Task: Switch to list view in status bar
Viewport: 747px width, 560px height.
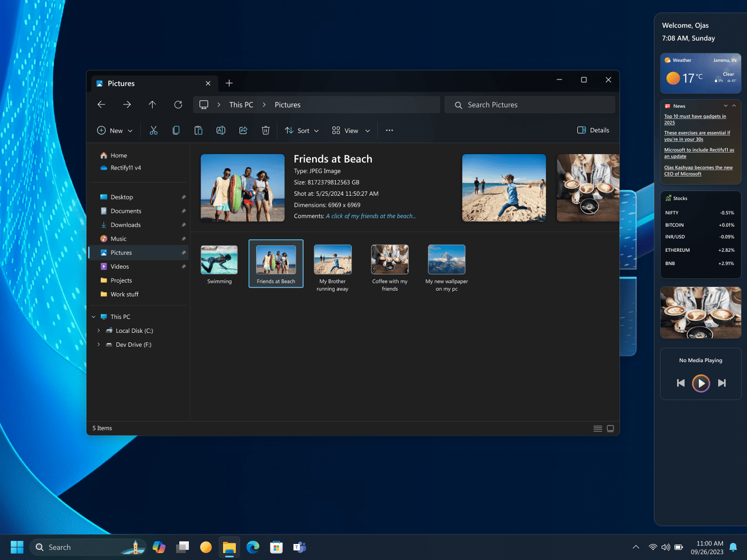Action: 598,429
